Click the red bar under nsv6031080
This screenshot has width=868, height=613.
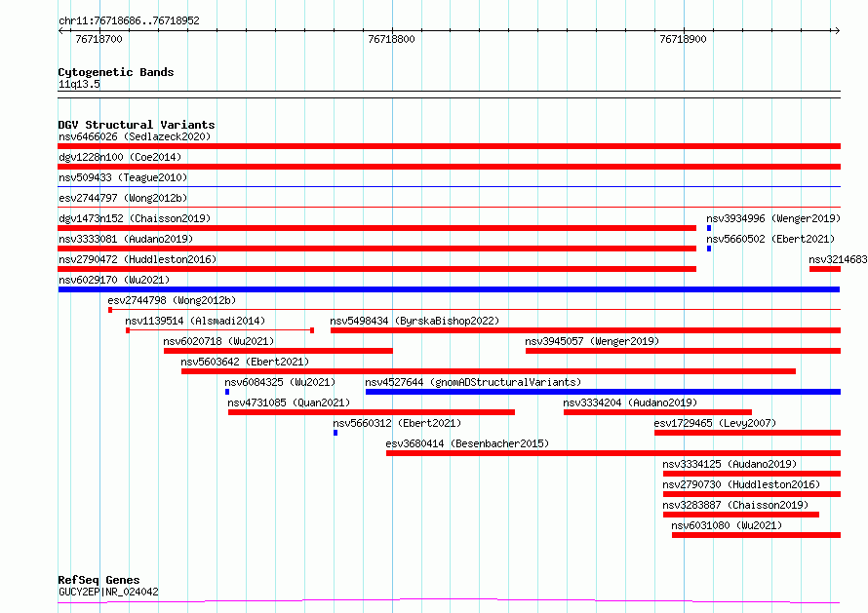[x=756, y=535]
